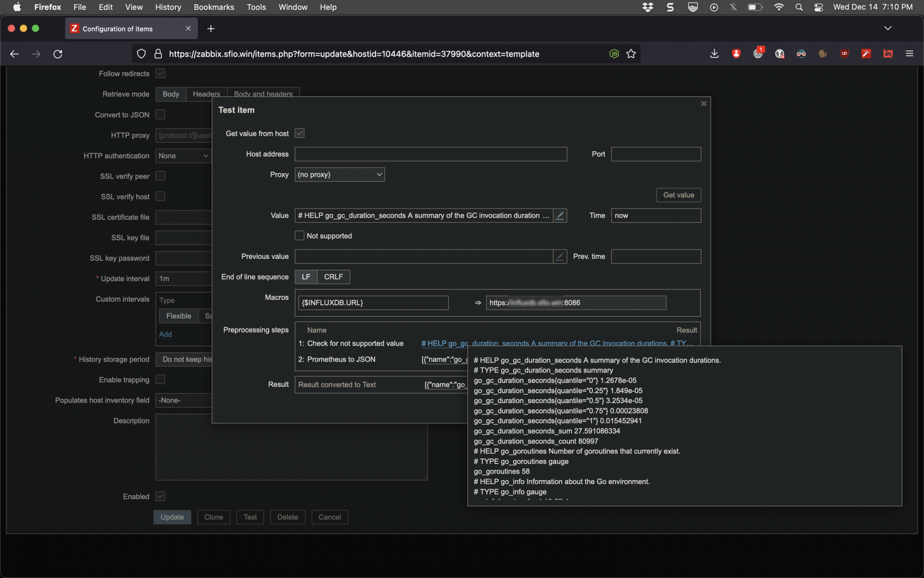Viewport: 924px width, 578px height.
Task: Check the Convert to JSON checkbox
Action: (160, 115)
